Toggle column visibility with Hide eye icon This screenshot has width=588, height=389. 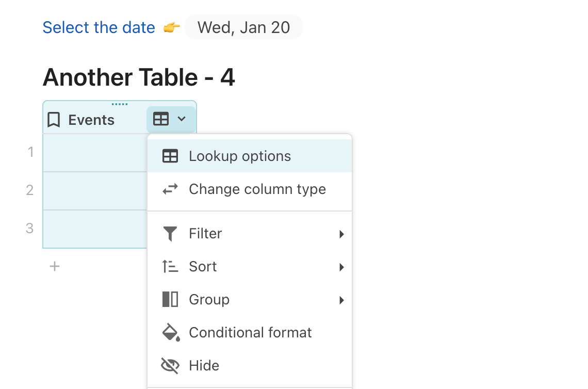pyautogui.click(x=170, y=366)
